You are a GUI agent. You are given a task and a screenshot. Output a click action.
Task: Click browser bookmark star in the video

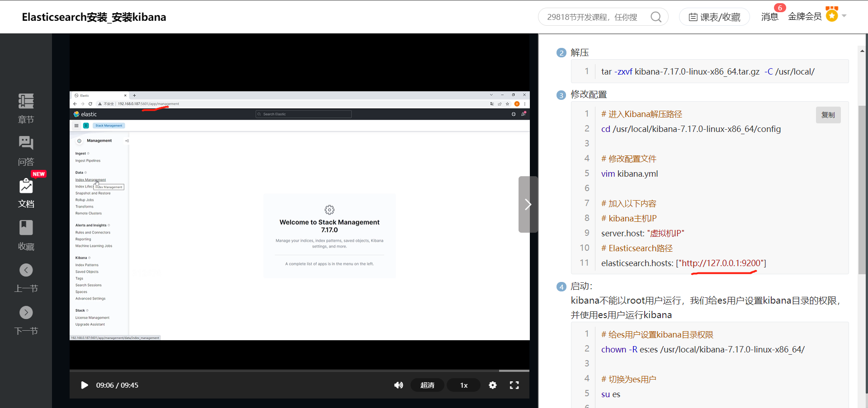[x=507, y=103]
